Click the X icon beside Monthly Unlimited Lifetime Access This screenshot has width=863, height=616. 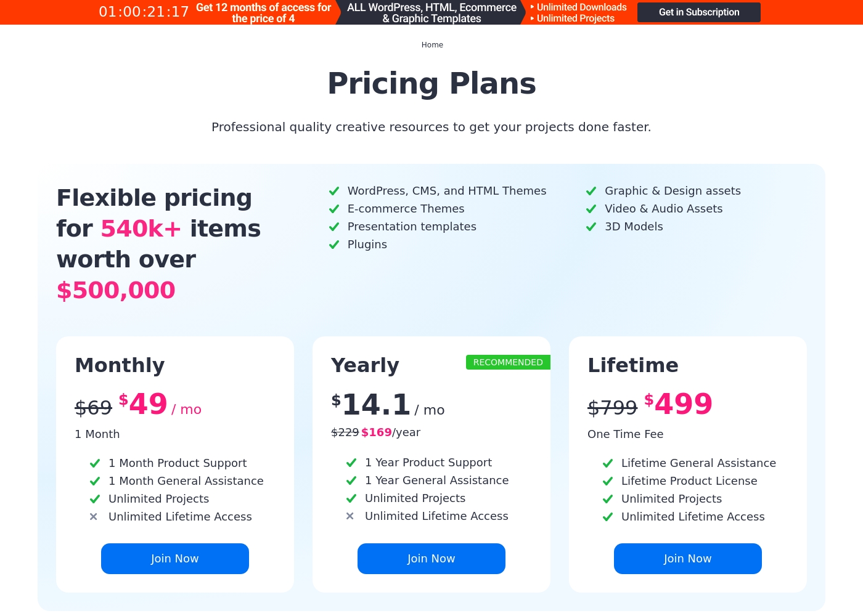[x=94, y=517]
